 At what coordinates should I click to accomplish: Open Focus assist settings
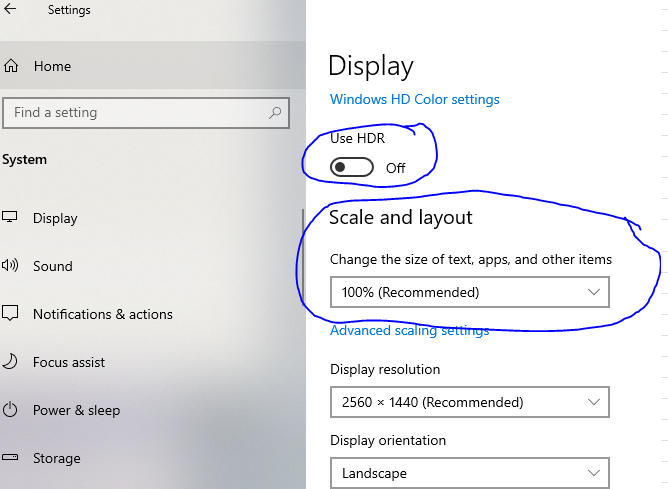(x=151, y=362)
